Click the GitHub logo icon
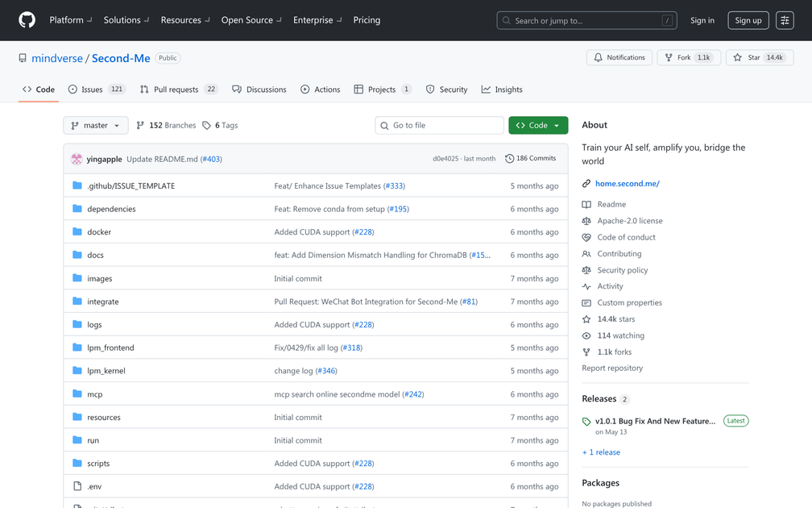This screenshot has width=812, height=508. click(x=27, y=20)
